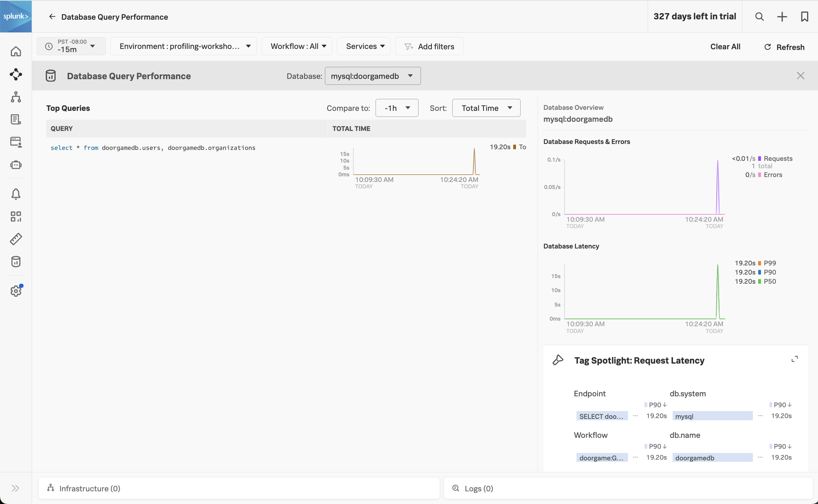The height and width of the screenshot is (504, 818).
Task: Select the Database monitoring sidebar icon
Action: 16,262
